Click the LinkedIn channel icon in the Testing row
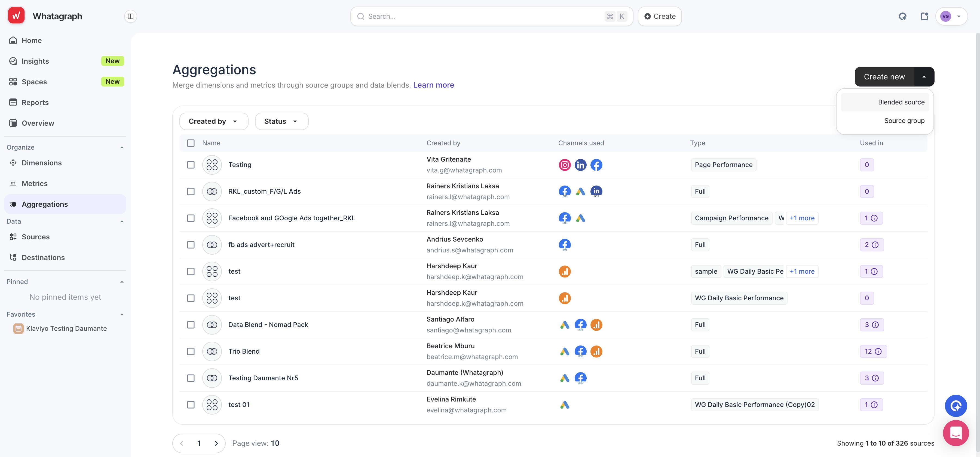Screen dimensions: 980x457 (x=580, y=165)
